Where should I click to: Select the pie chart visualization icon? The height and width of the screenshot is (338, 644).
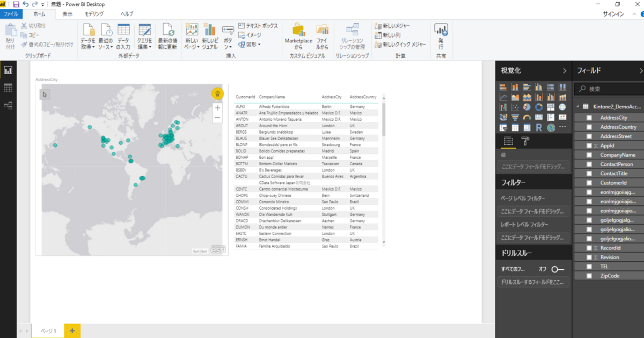[x=527, y=107]
